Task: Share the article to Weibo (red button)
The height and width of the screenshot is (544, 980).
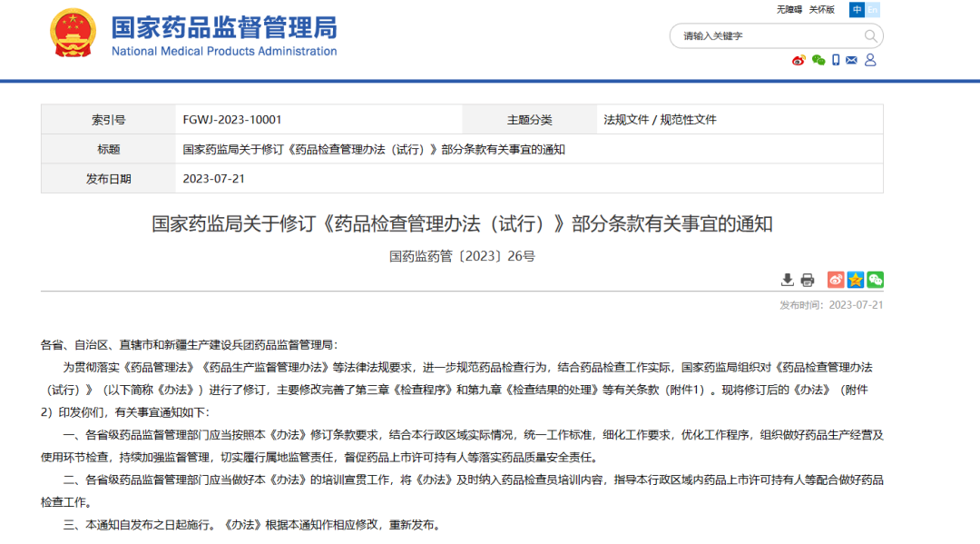Action: pos(836,280)
